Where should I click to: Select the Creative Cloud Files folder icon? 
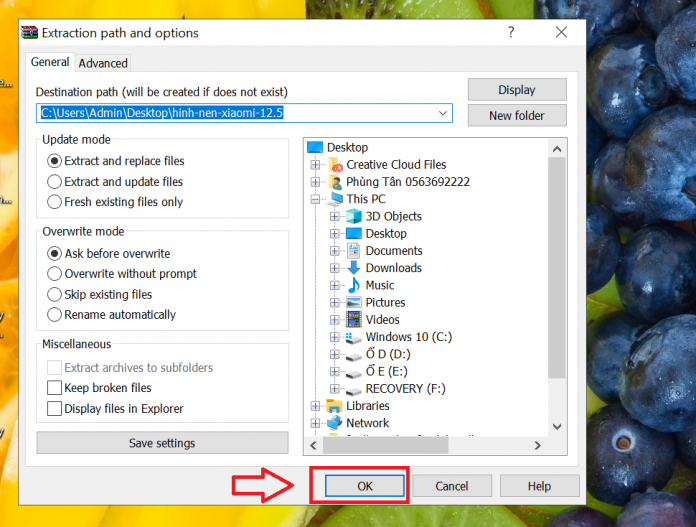[x=336, y=165]
